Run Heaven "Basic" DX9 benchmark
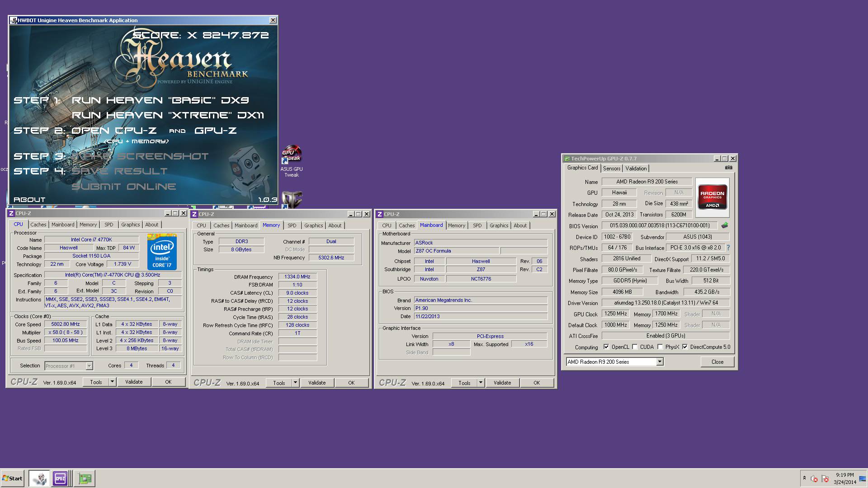Screen dimensions: 868x488 coord(160,100)
